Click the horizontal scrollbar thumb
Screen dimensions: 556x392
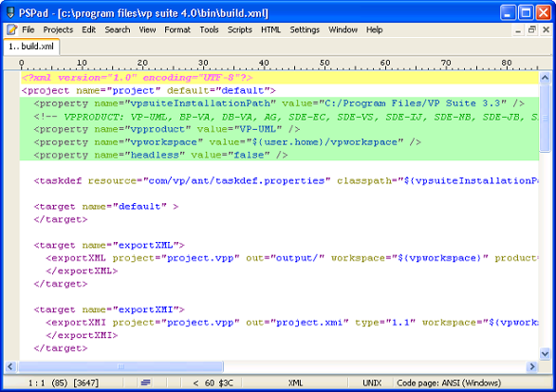pyautogui.click(x=120, y=366)
